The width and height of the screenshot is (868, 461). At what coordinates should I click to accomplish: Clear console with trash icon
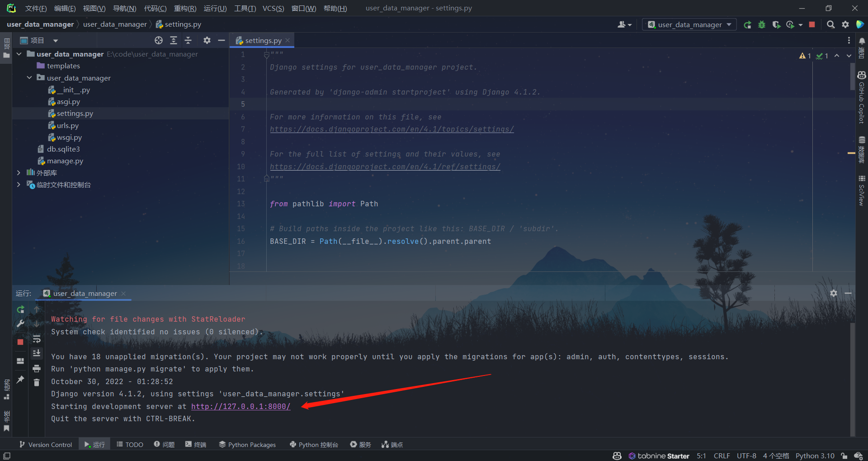[37, 383]
